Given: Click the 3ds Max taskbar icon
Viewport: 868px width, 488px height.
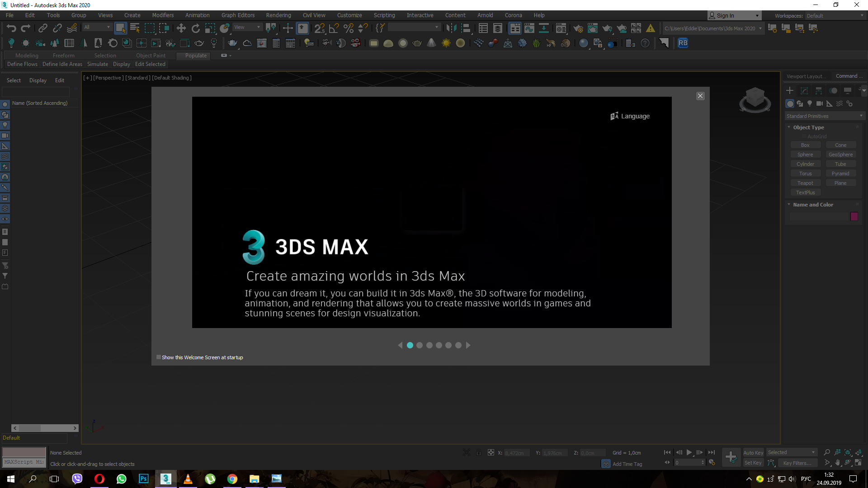Looking at the screenshot, I should tap(166, 479).
